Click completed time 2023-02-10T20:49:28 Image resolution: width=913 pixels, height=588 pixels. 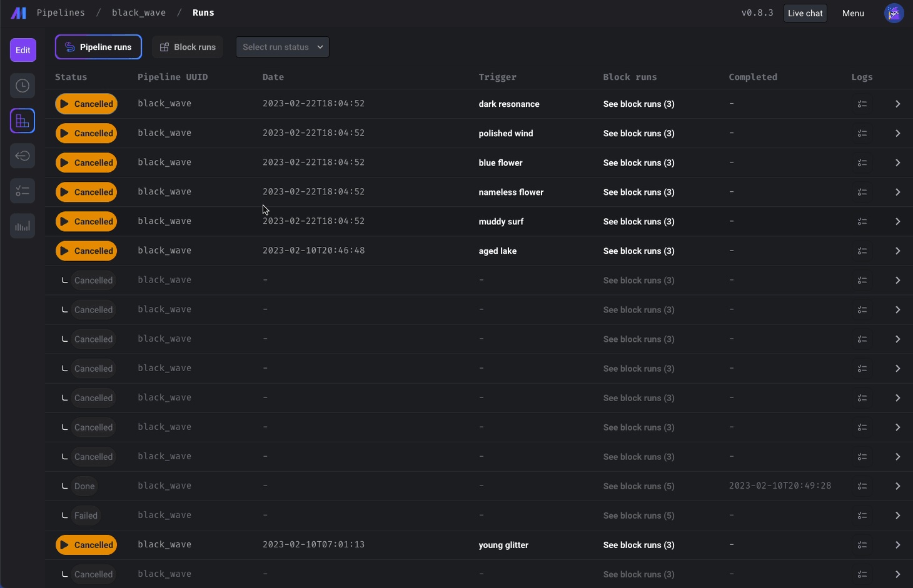click(780, 486)
